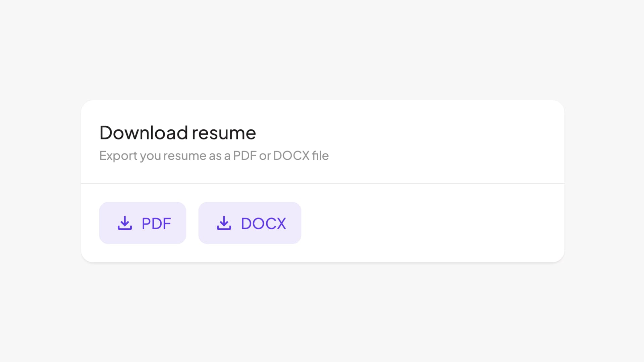644x362 pixels.
Task: Click the leftmost download symbol on the card
Action: (x=125, y=223)
